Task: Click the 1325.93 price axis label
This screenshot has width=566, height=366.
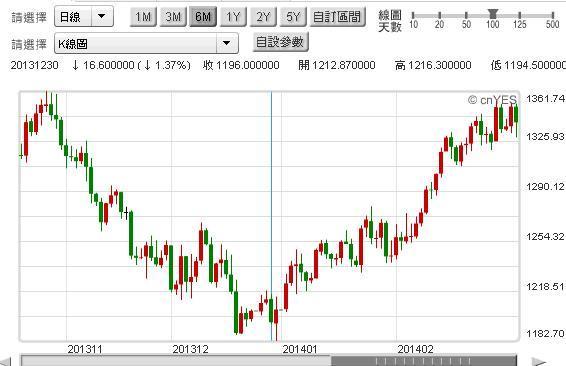Action: 545,136
